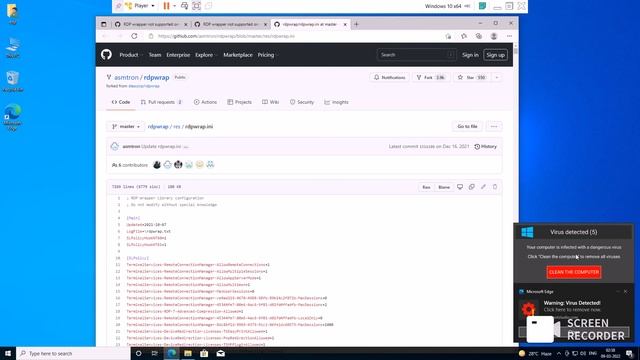Image resolution: width=640 pixels, height=360 pixels.
Task: Open Enterprise in GitHub header
Action: point(178,55)
